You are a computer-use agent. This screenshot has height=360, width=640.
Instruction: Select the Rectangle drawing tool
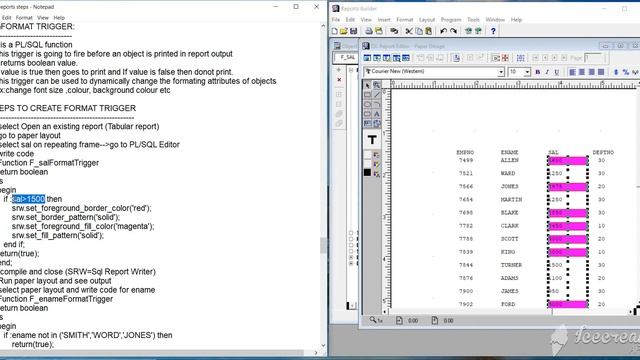(x=367, y=95)
